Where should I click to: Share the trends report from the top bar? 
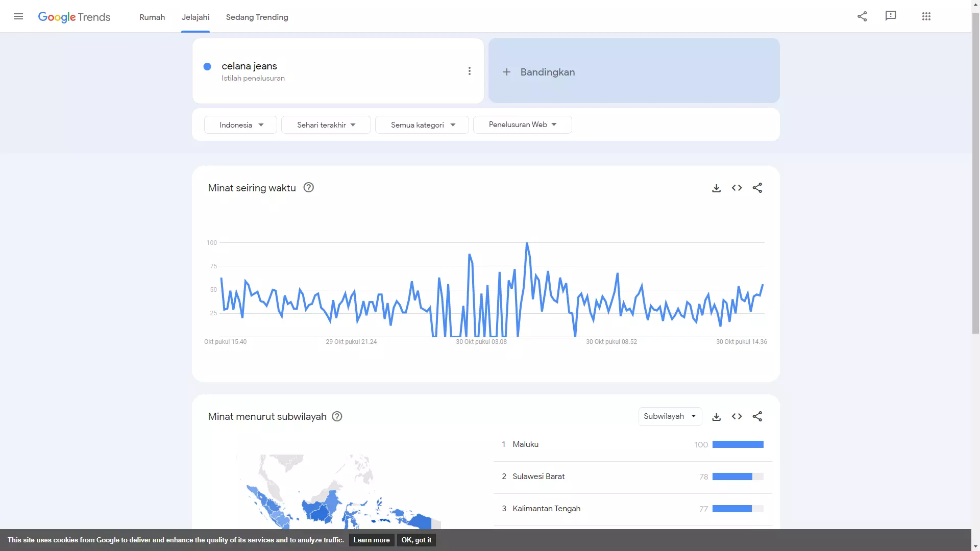862,16
